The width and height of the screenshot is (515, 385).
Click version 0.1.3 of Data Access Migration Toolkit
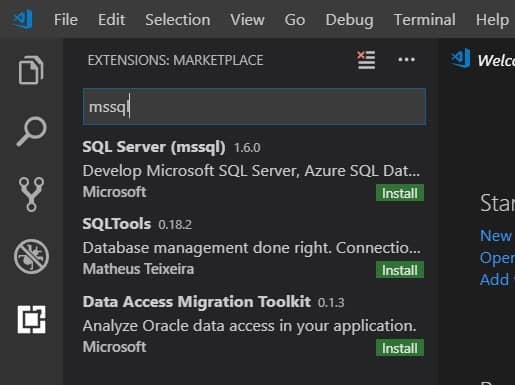pyautogui.click(x=331, y=302)
